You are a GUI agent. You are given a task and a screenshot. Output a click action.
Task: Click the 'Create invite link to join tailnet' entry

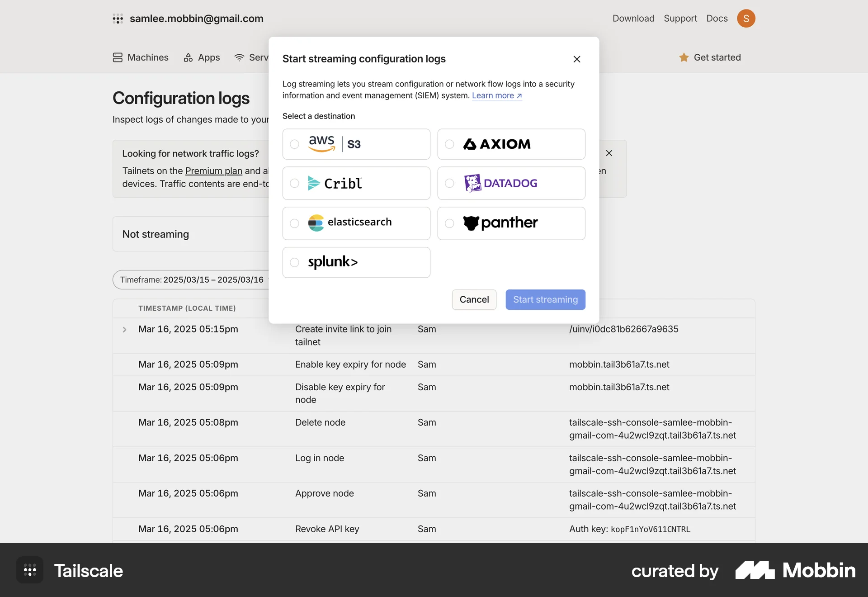pyautogui.click(x=344, y=336)
